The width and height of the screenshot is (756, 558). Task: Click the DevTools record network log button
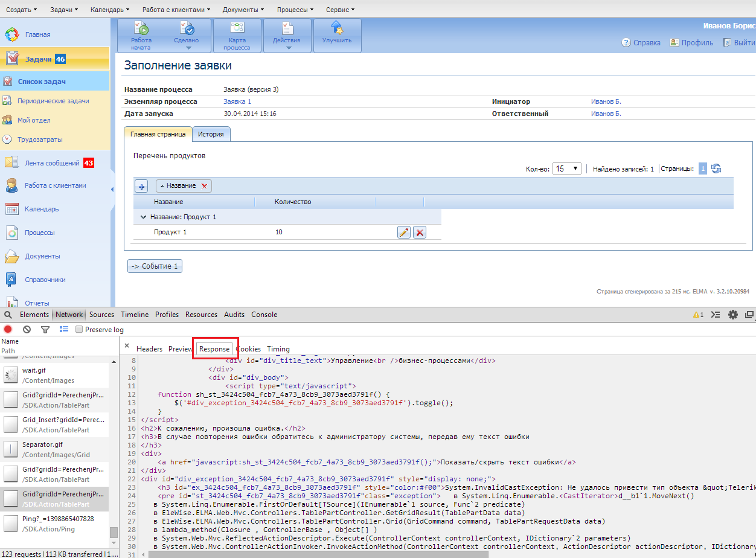coord(8,329)
